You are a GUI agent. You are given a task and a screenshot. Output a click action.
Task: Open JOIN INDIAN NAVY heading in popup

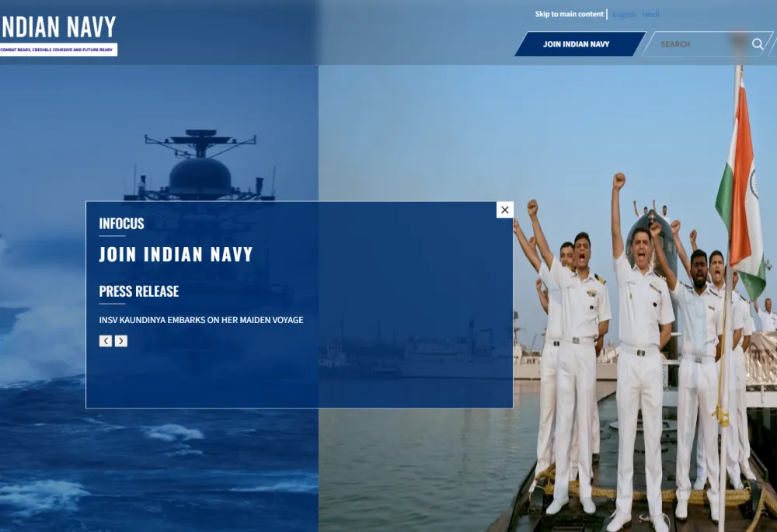[176, 255]
